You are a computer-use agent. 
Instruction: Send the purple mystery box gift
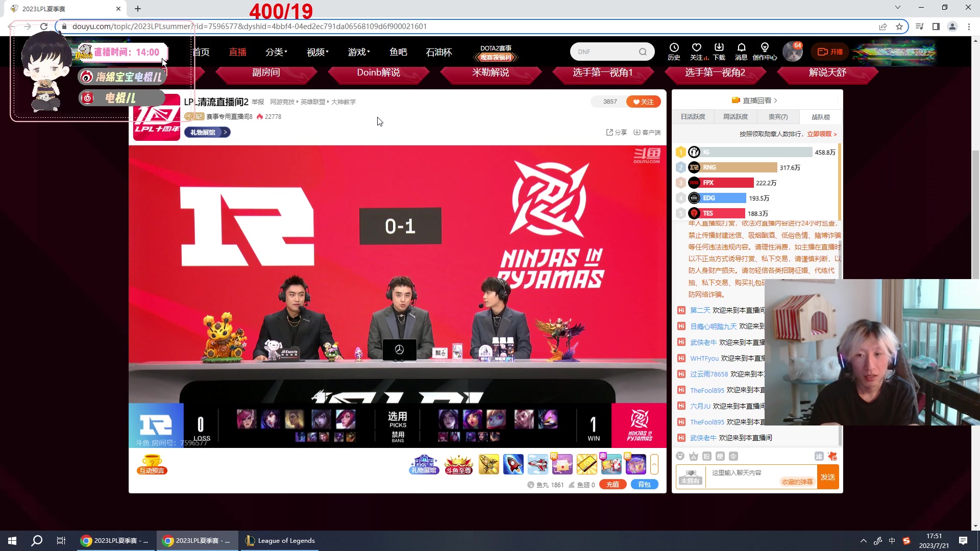pyautogui.click(x=635, y=464)
